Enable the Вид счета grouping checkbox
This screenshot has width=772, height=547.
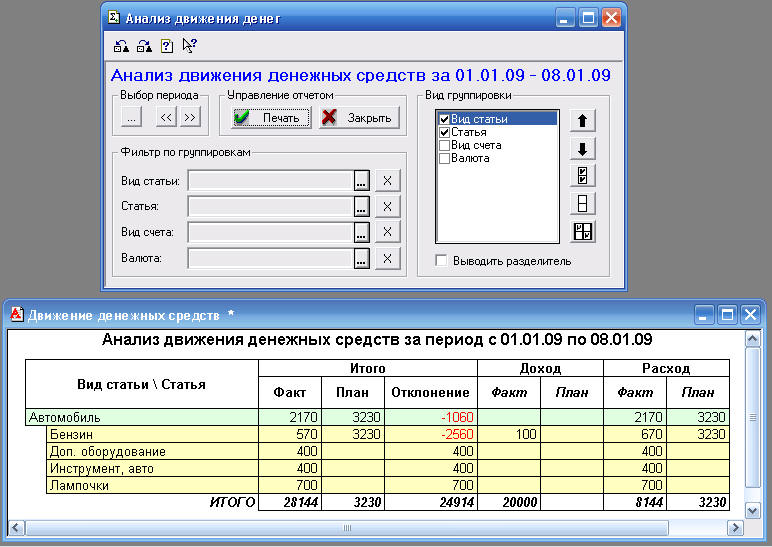[445, 146]
